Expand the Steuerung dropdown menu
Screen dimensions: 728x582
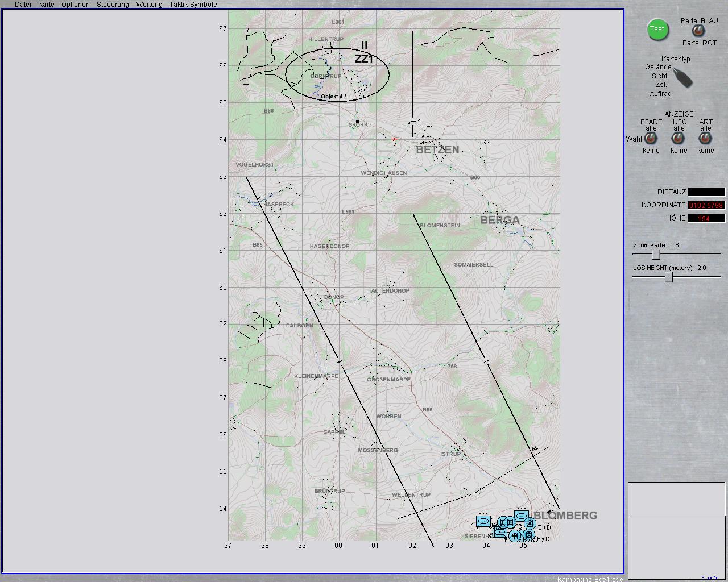(x=113, y=5)
